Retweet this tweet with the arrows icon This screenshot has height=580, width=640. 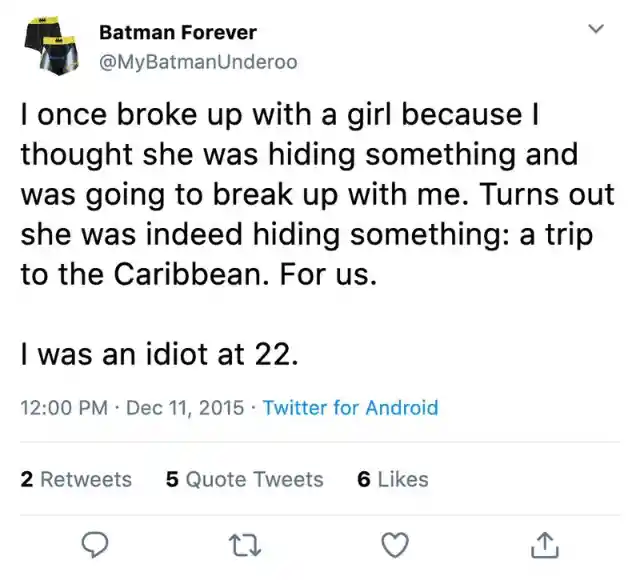[244, 546]
